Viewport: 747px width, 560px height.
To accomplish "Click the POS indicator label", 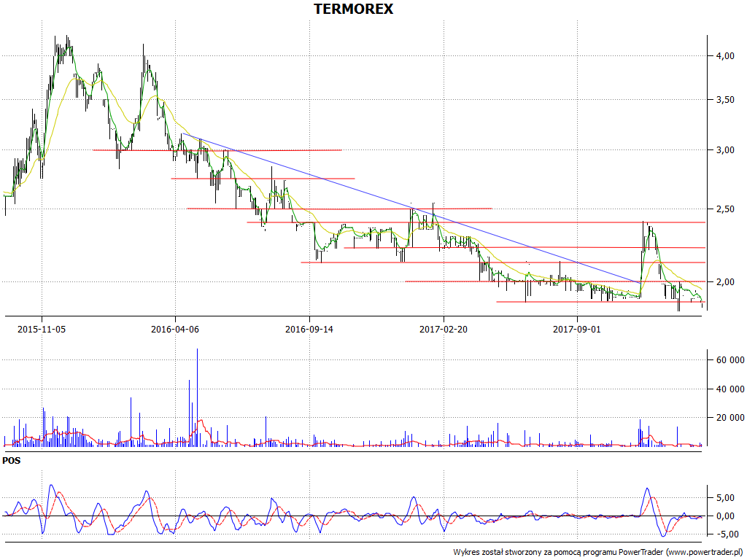I will coord(12,461).
